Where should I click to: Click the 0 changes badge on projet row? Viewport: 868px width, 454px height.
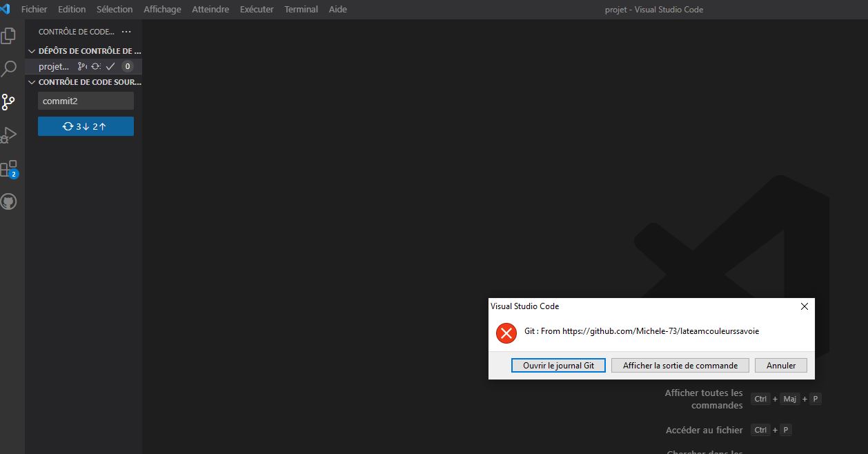coord(127,66)
